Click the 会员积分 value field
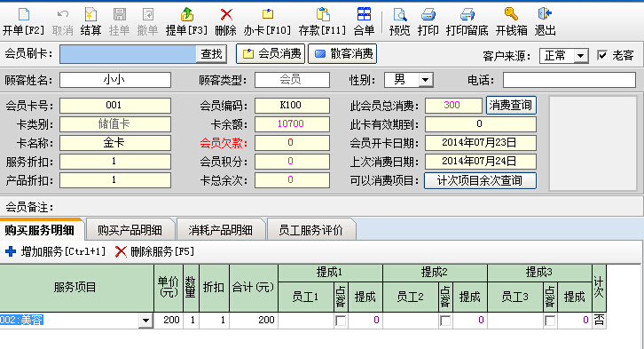Viewport: 644px width, 349px height. click(x=292, y=162)
